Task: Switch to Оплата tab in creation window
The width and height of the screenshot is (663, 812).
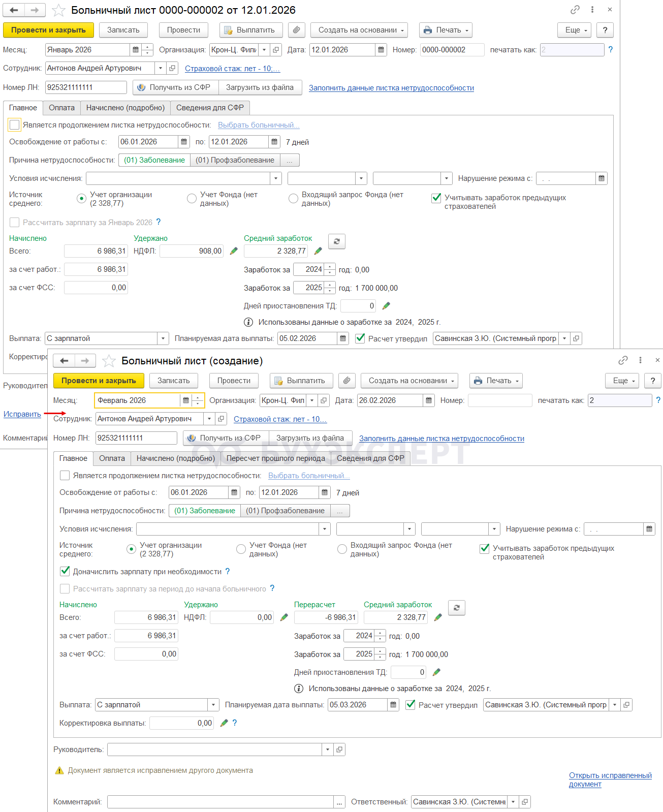Action: coord(112,458)
